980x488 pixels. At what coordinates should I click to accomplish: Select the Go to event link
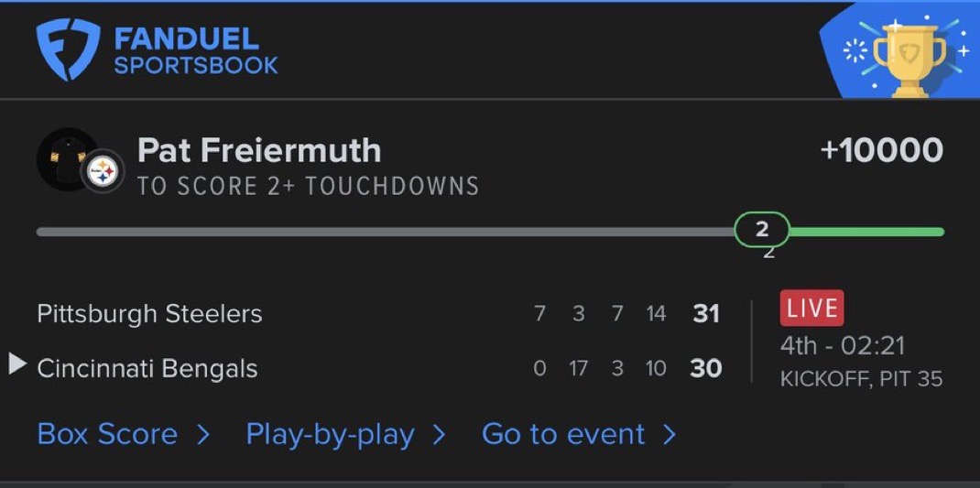tap(563, 433)
